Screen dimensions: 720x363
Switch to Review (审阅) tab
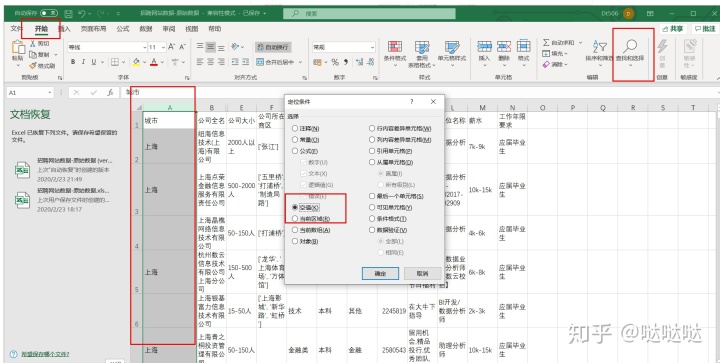click(169, 29)
